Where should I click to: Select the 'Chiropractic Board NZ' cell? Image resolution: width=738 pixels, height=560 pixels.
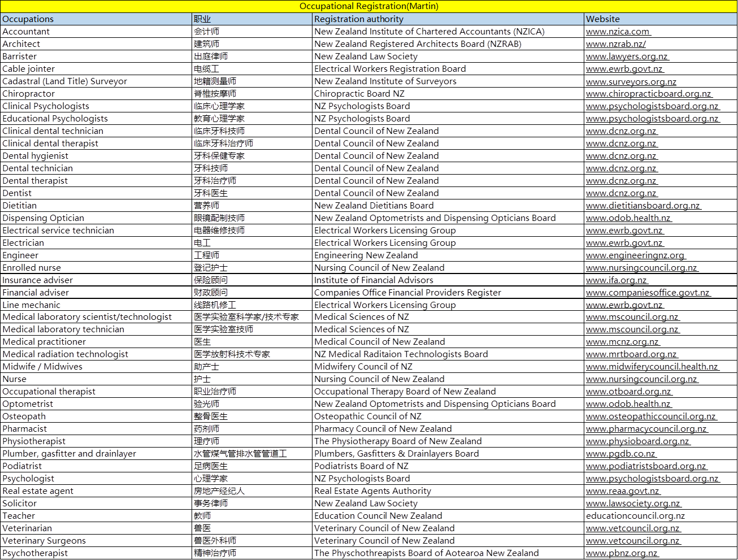tap(449, 94)
